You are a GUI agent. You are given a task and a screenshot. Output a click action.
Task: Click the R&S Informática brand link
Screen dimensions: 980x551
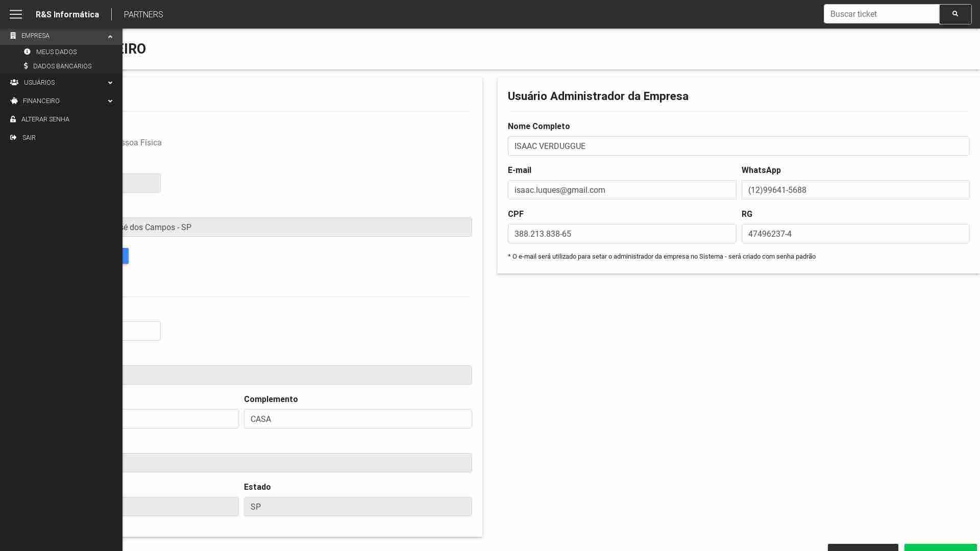pyautogui.click(x=67, y=14)
